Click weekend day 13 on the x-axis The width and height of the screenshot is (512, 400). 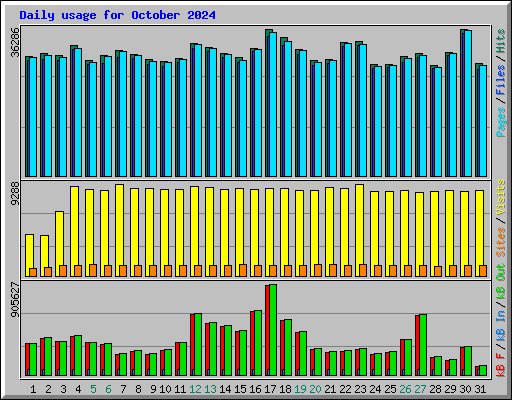click(210, 389)
